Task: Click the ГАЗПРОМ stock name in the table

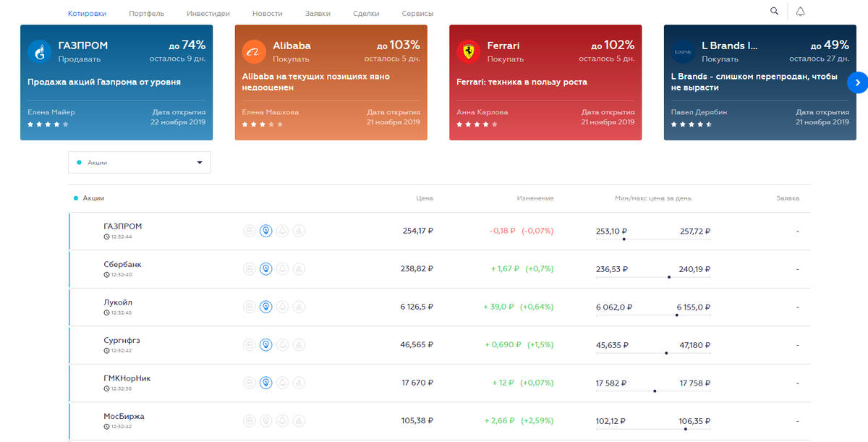Action: 123,226
